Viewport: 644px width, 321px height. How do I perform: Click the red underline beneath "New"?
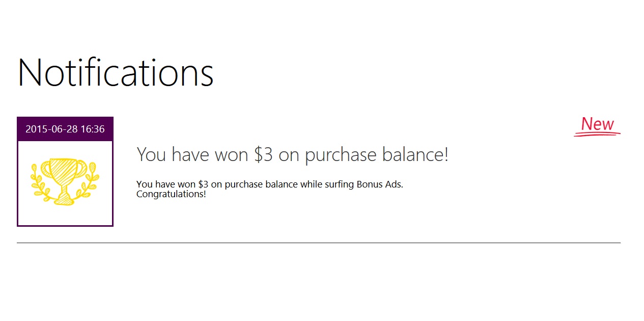pos(597,135)
